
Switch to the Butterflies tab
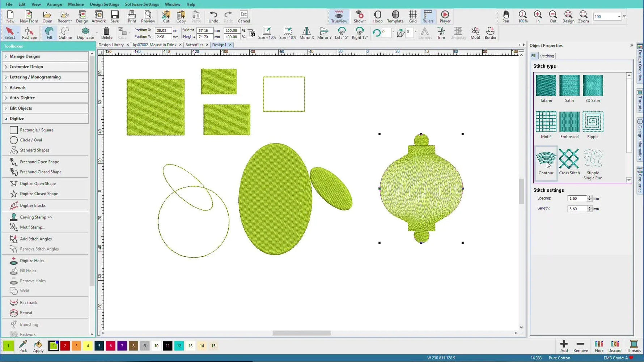pos(194,45)
